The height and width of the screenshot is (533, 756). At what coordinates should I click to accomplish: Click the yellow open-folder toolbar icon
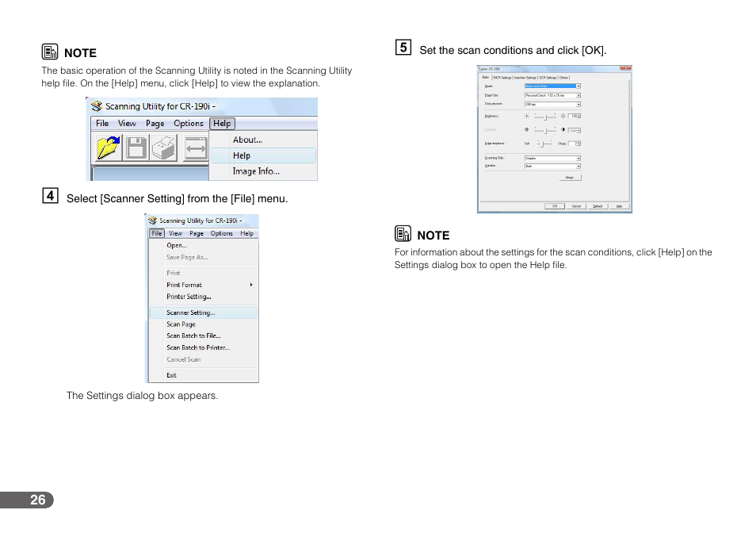tap(108, 148)
